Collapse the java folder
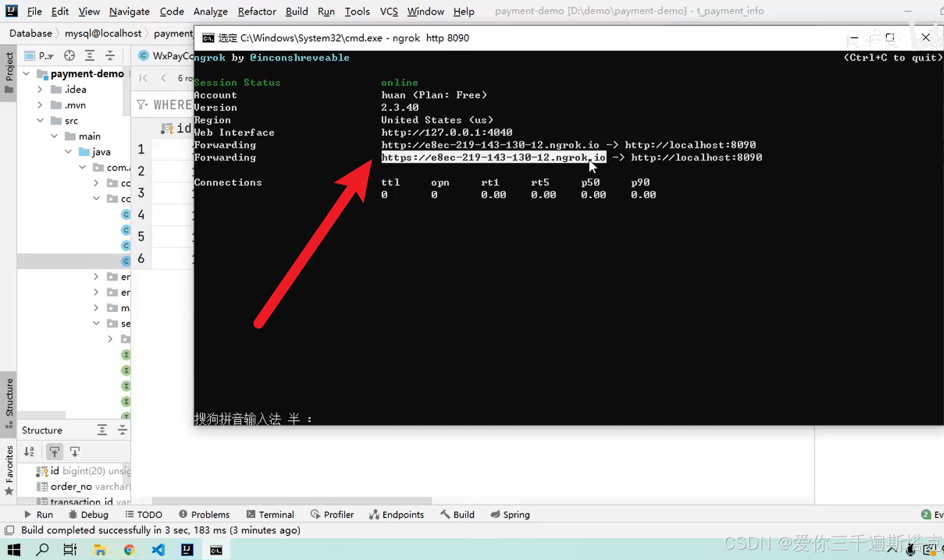This screenshot has width=944, height=560. point(68,152)
